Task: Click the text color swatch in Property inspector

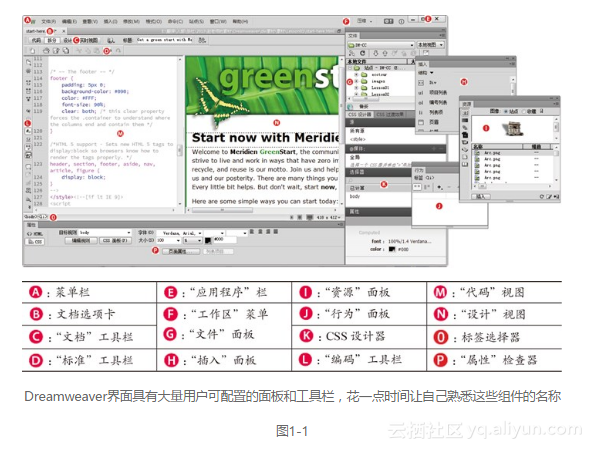Action: pyautogui.click(x=208, y=241)
